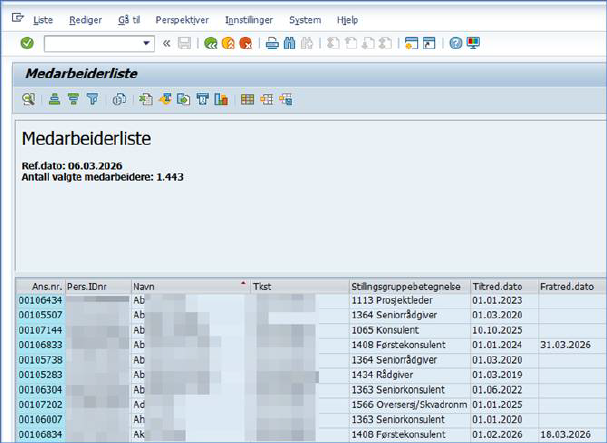The width and height of the screenshot is (607, 443).
Task: Save list to local file icon
Action: click(183, 100)
